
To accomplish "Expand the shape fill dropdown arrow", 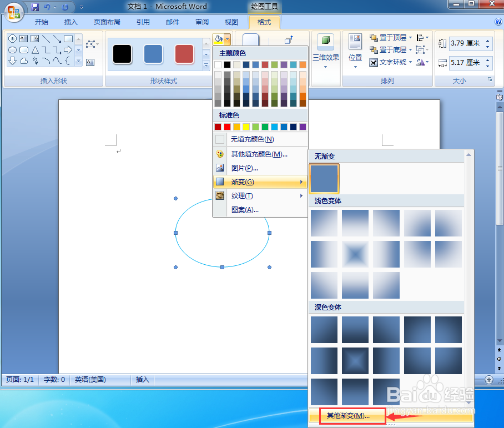I will coord(228,39).
